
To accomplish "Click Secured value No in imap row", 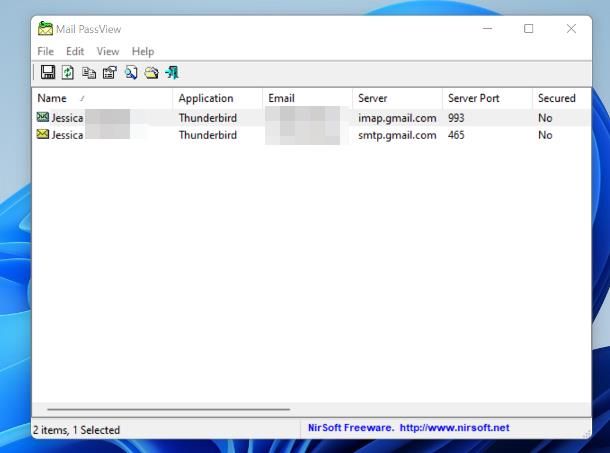I will click(545, 118).
